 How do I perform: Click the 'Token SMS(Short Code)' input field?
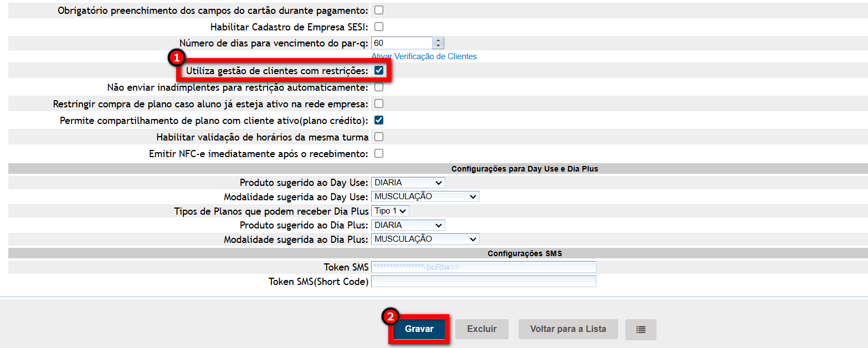click(x=483, y=282)
